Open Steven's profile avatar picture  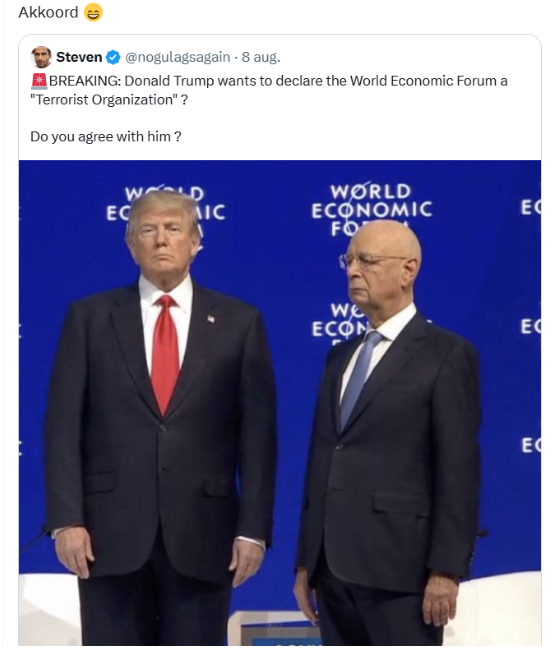pos(41,57)
